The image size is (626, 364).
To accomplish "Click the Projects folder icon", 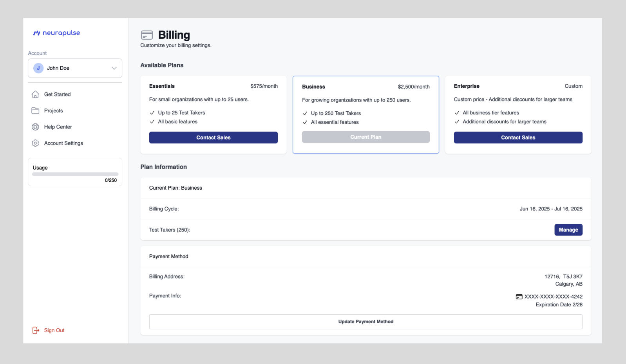I will pyautogui.click(x=35, y=110).
